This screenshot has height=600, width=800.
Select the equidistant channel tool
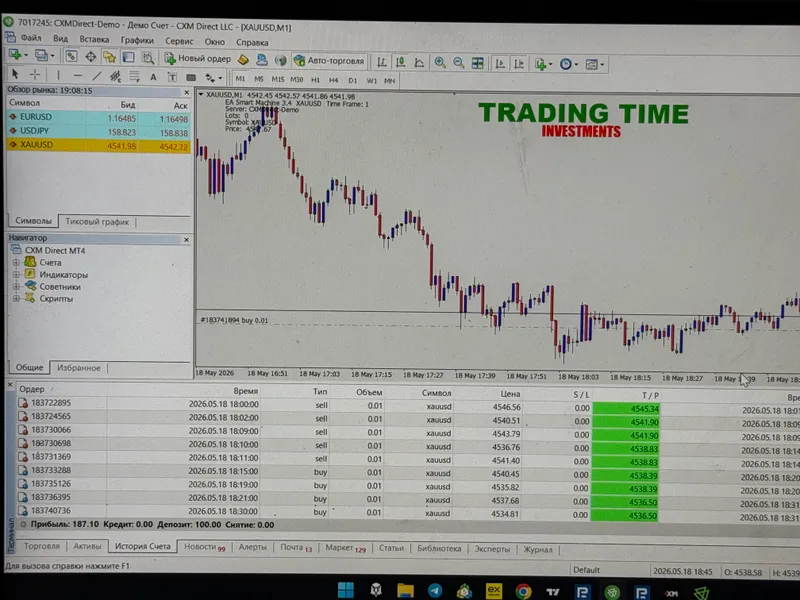[x=115, y=77]
